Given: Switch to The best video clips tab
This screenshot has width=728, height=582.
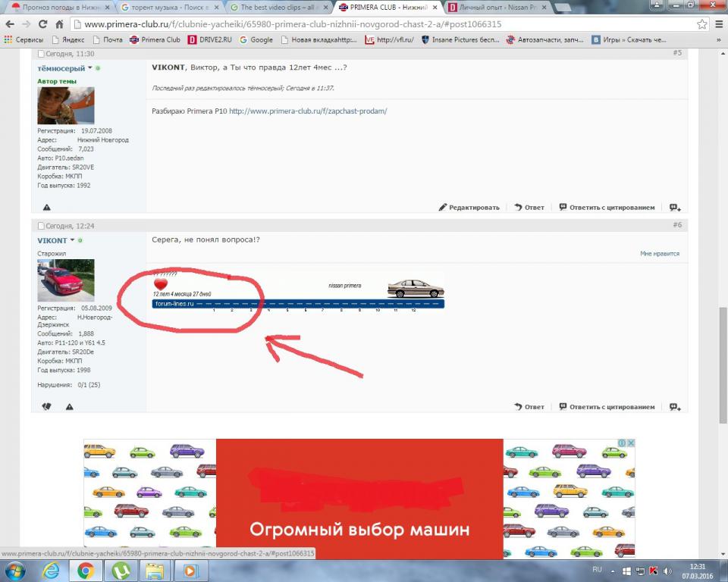Looking at the screenshot, I should [278, 8].
